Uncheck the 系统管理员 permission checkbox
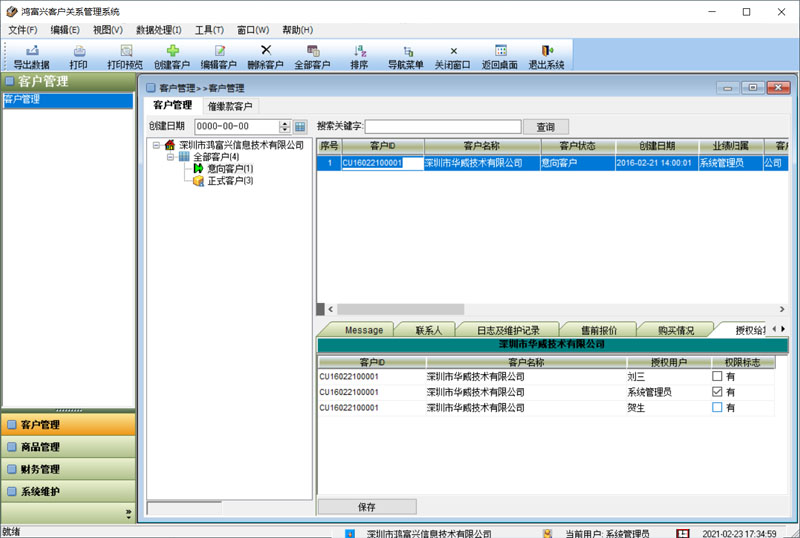800x538 pixels. (717, 392)
